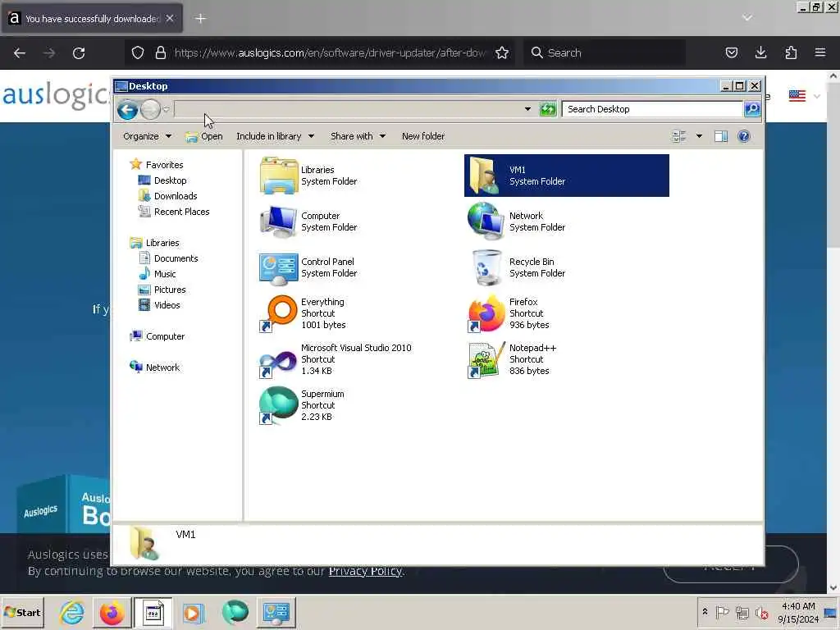The image size is (840, 630).
Task: Open the Include in library dropdown
Action: click(x=276, y=137)
